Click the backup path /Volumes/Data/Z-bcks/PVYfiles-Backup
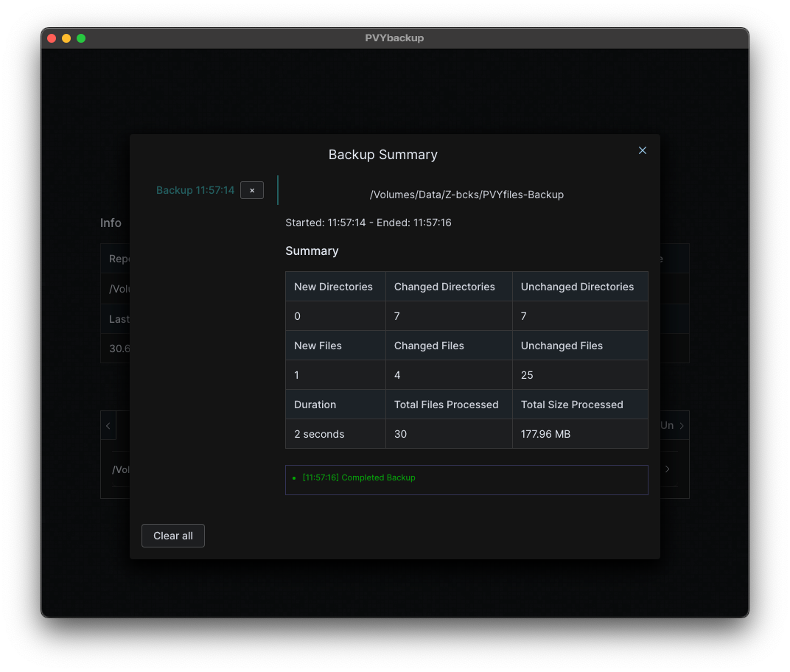This screenshot has width=790, height=672. [466, 195]
